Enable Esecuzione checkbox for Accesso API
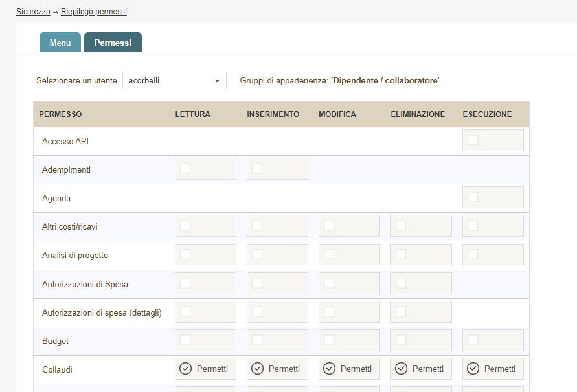The image size is (577, 392). (473, 140)
